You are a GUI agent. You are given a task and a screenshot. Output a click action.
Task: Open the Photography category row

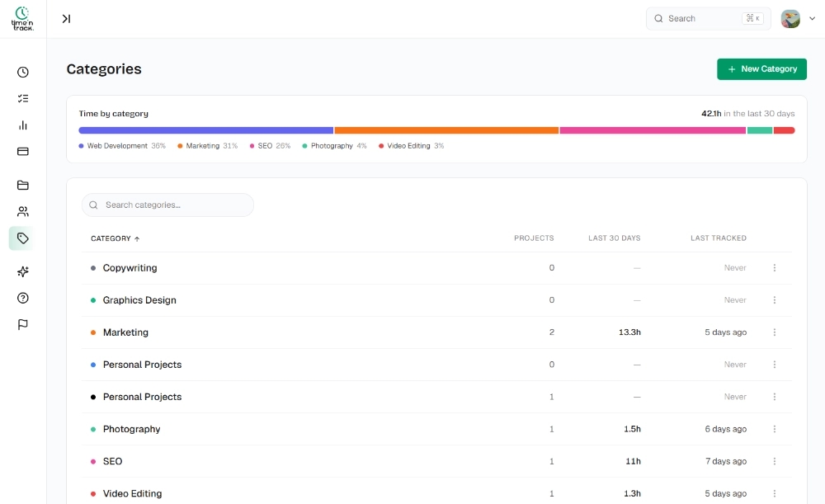tap(436, 429)
